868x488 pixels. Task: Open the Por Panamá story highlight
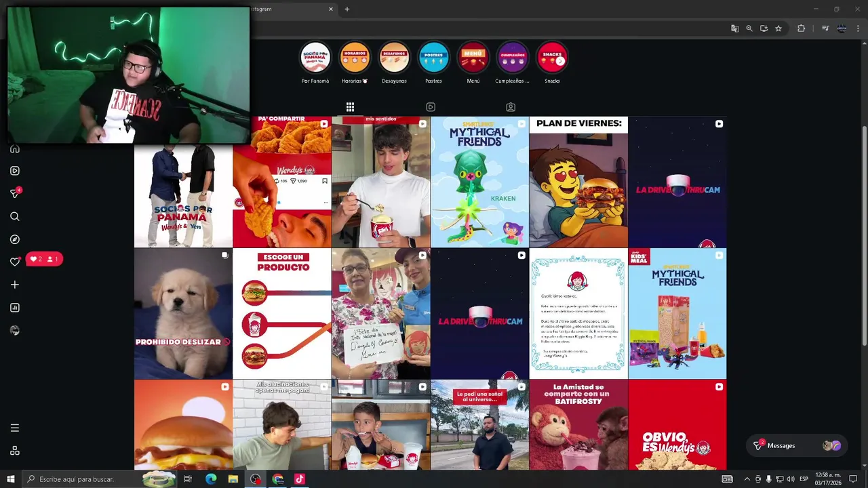click(x=315, y=58)
